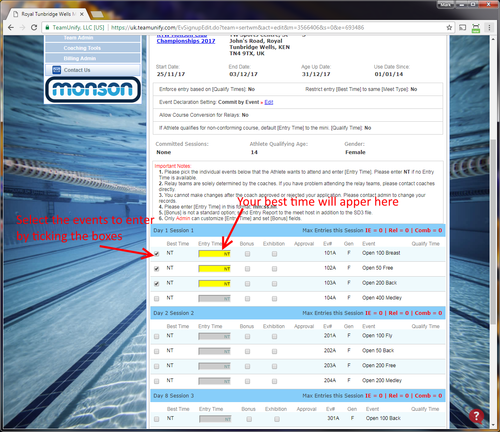Click Edit link for Event Declaration Setting
The image size is (500, 432).
[x=269, y=102]
